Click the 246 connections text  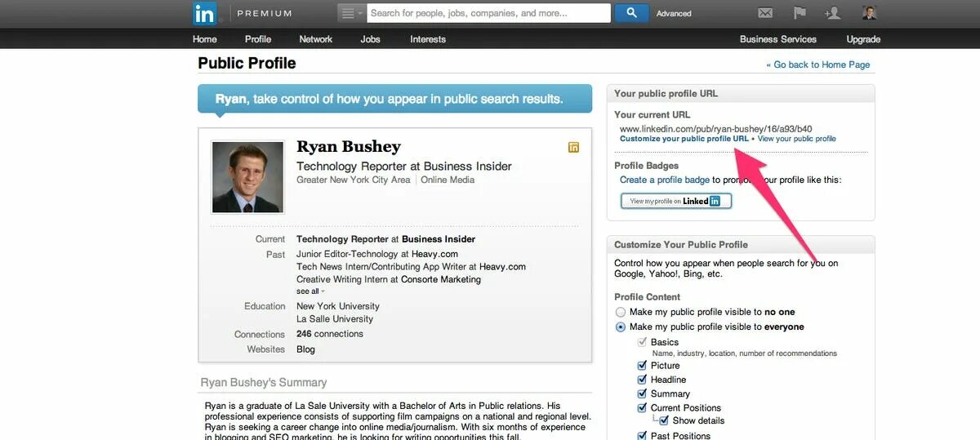coord(330,334)
